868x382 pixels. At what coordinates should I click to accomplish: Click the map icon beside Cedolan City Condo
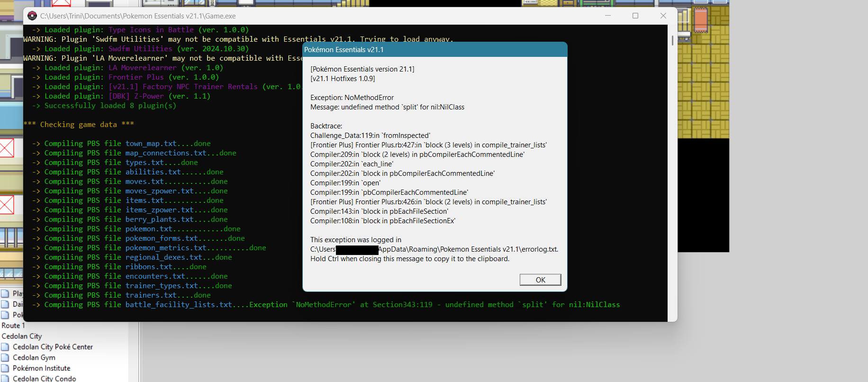coord(5,378)
